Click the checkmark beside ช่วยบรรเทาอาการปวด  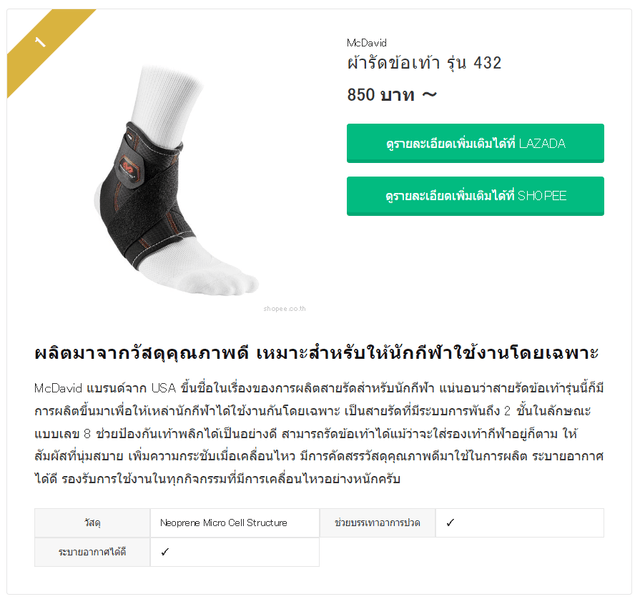click(450, 523)
